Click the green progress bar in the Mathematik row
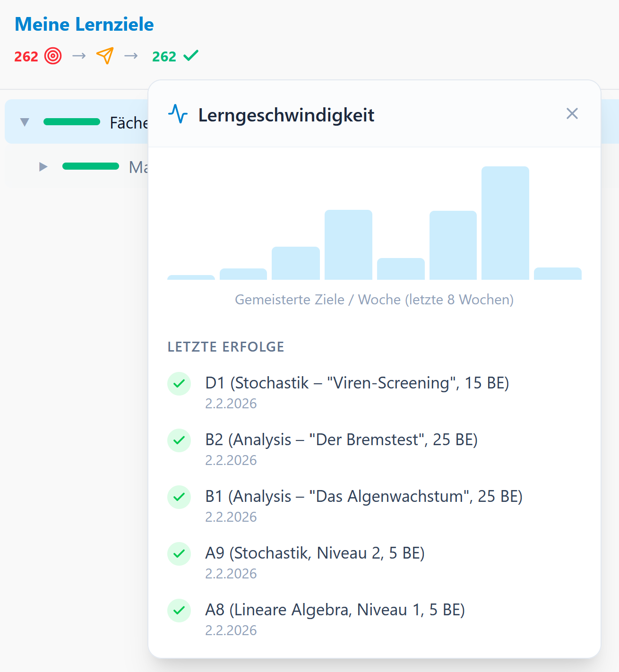The width and height of the screenshot is (619, 672). [x=91, y=166]
